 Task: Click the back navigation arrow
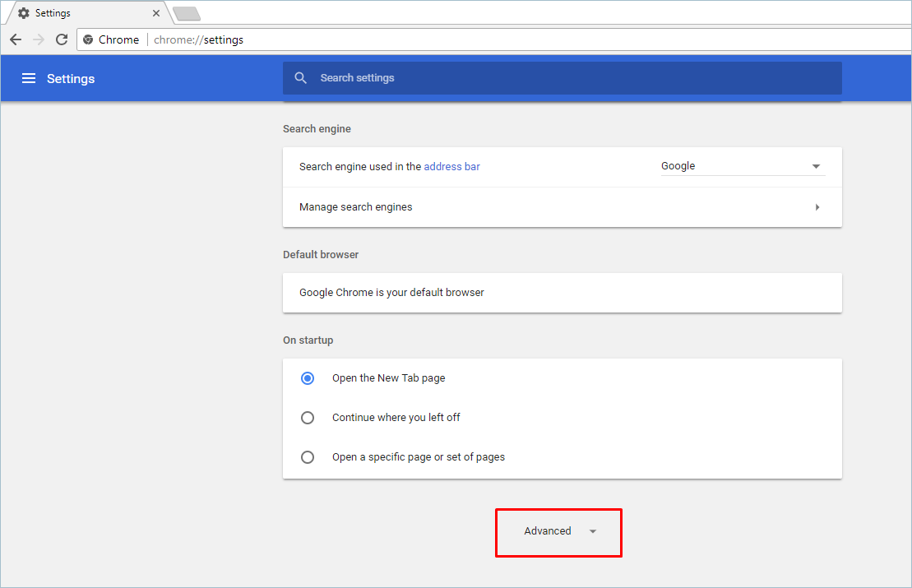click(16, 39)
